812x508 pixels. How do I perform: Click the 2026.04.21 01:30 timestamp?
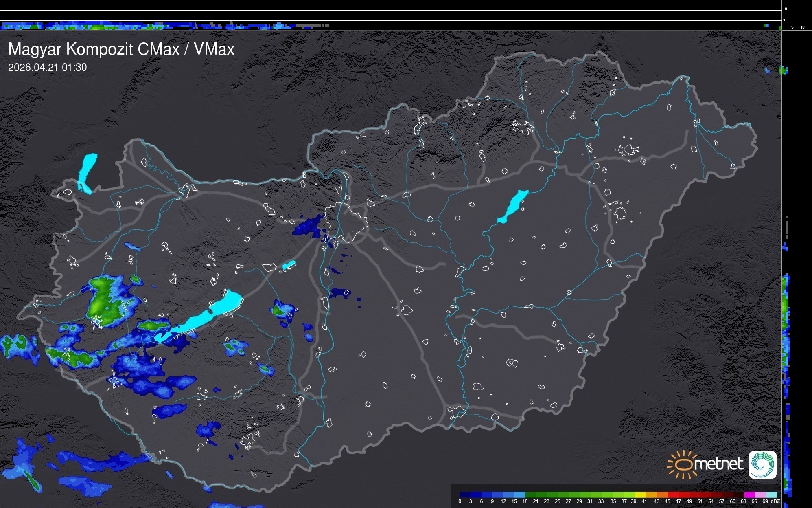pyautogui.click(x=47, y=68)
